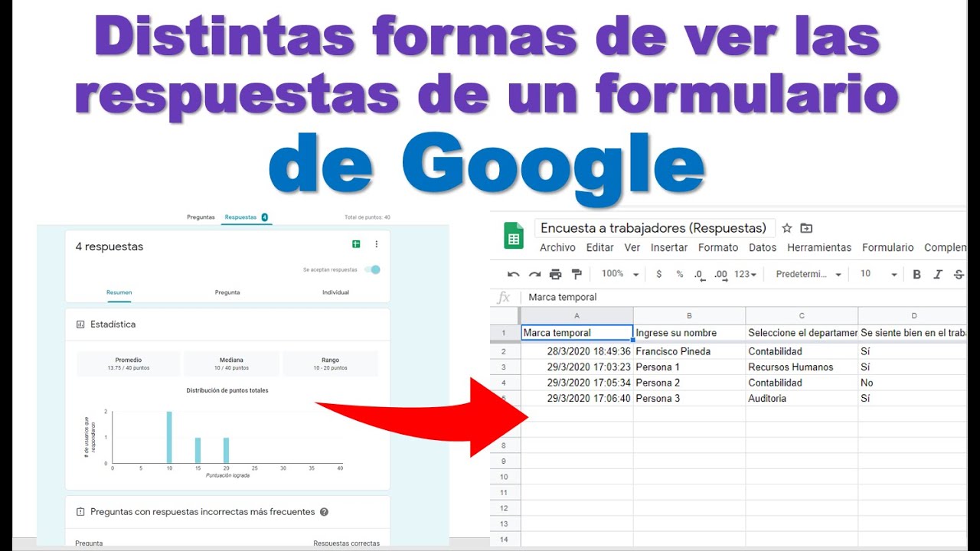980x551 pixels.
Task: Switch to the Respuestas tab in Forms
Action: (246, 217)
